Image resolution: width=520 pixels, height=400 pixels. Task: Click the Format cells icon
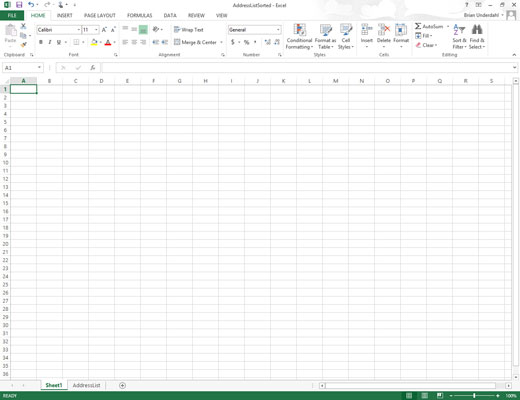401,29
